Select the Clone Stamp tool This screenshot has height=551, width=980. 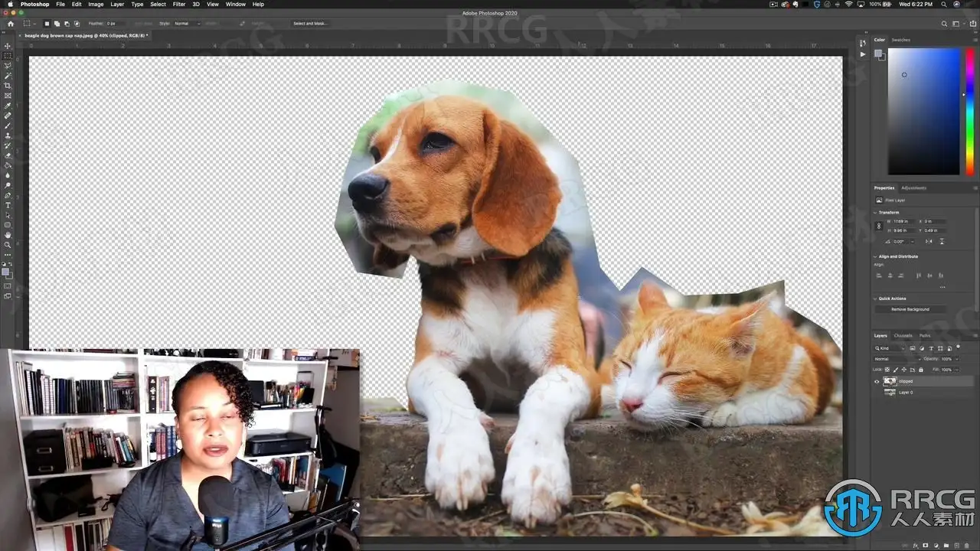[8, 135]
